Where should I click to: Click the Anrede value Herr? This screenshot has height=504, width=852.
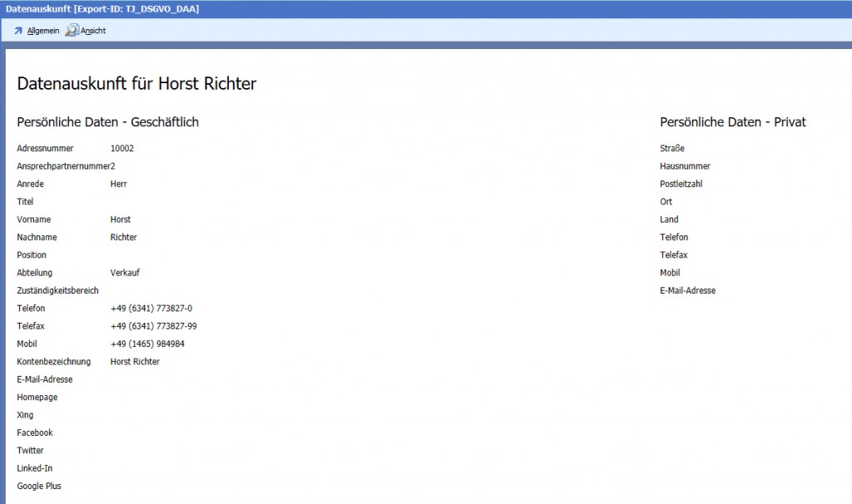tap(118, 184)
